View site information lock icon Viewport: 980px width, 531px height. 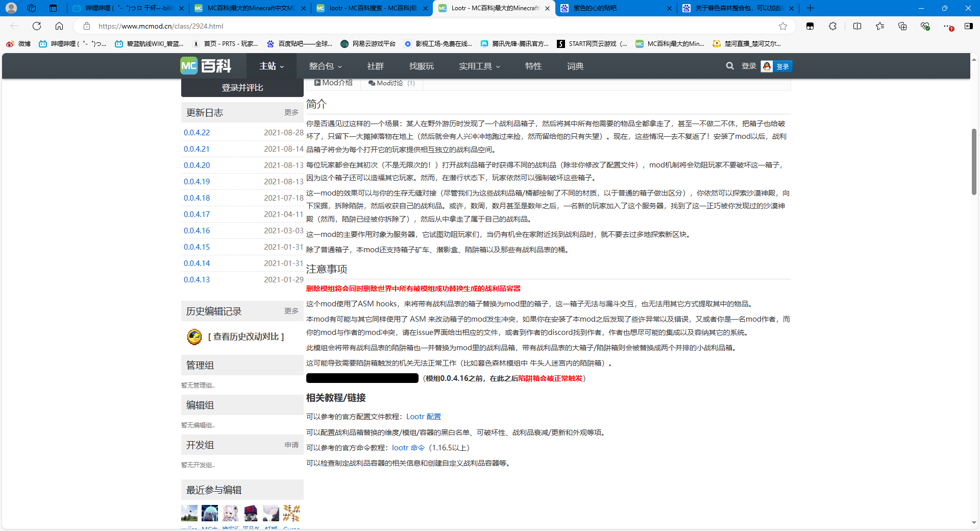coord(87,26)
